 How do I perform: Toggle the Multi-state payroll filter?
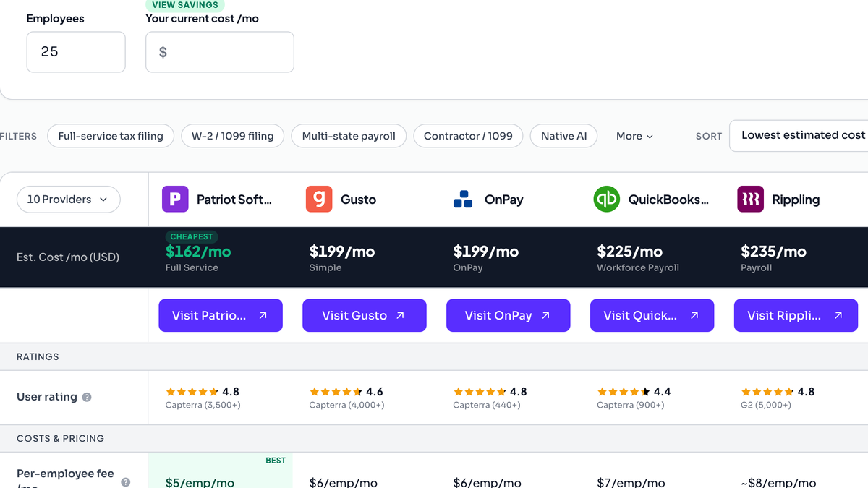pos(349,136)
